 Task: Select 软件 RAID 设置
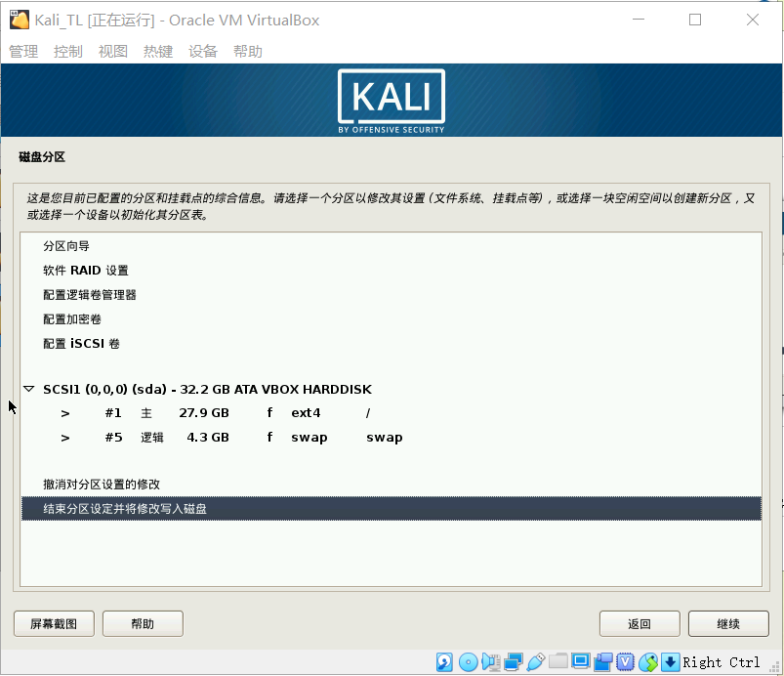pyautogui.click(x=391, y=271)
